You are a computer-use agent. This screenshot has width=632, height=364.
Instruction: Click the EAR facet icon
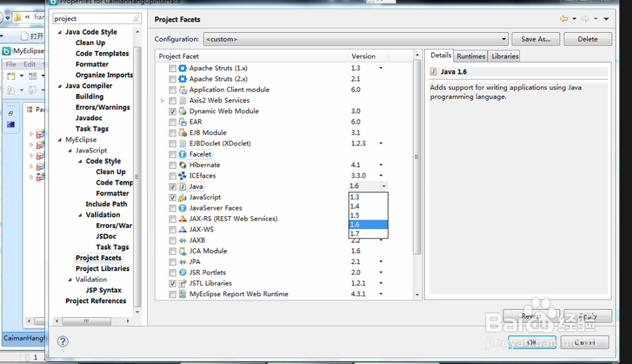183,122
